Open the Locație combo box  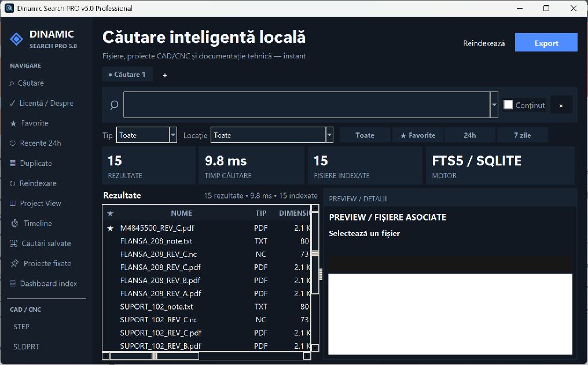pos(272,135)
